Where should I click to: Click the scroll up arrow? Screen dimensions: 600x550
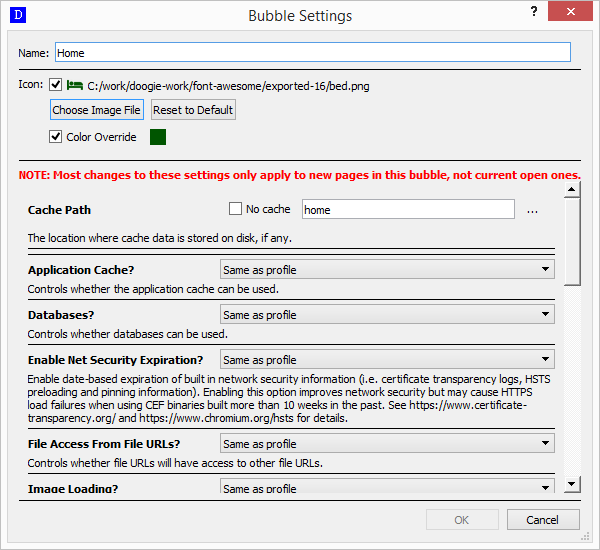[x=572, y=189]
